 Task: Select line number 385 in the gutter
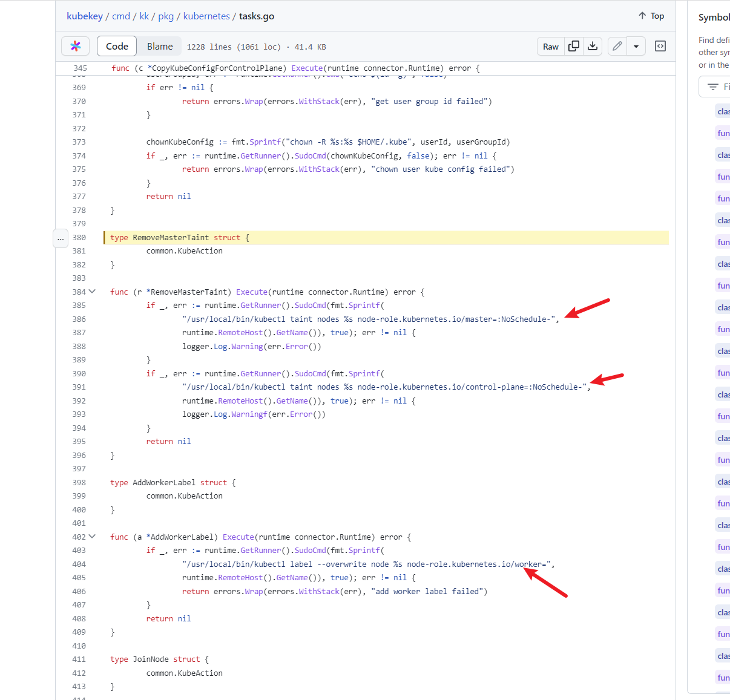pyautogui.click(x=79, y=305)
